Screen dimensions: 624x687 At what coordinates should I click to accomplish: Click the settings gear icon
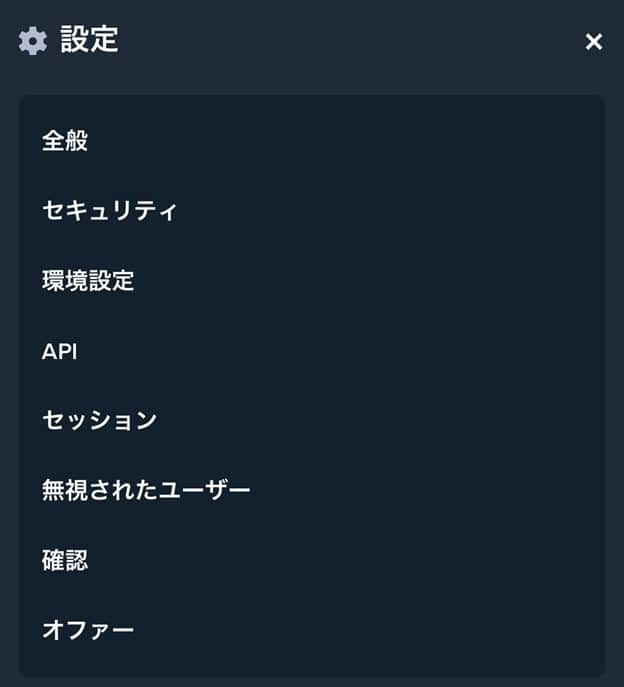(x=33, y=41)
